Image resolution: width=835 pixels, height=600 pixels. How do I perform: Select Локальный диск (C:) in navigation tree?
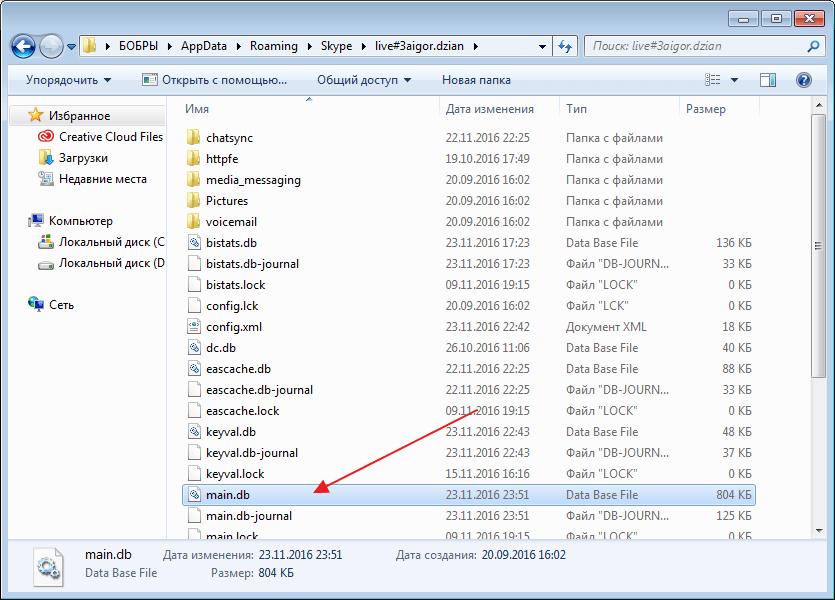[110, 242]
